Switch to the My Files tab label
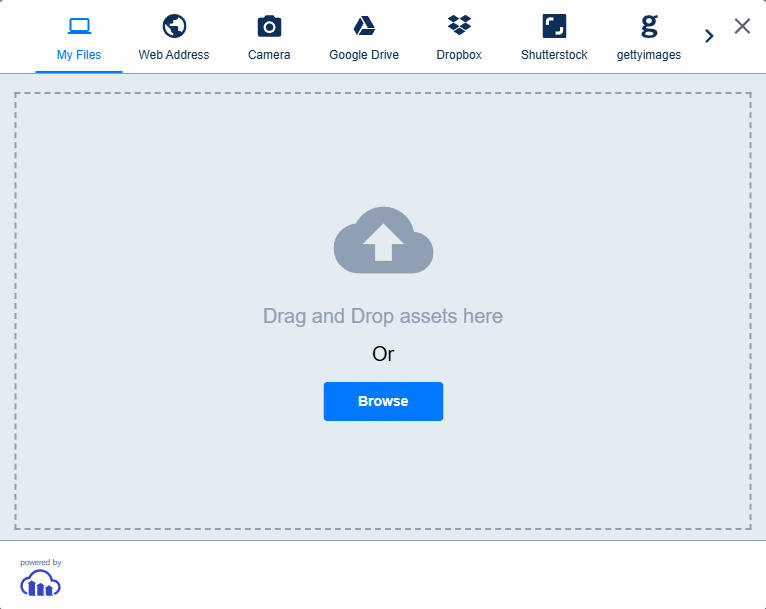 pos(79,55)
